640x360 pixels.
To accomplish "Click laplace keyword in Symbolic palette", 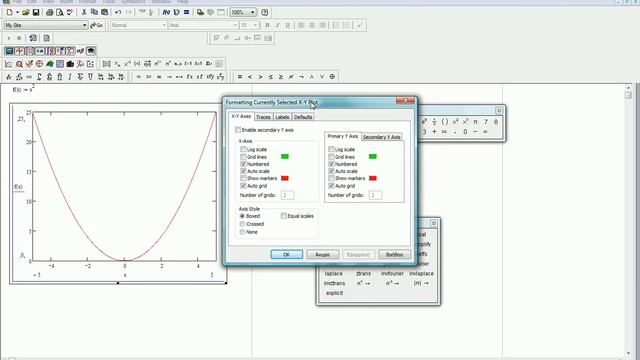I will [333, 273].
